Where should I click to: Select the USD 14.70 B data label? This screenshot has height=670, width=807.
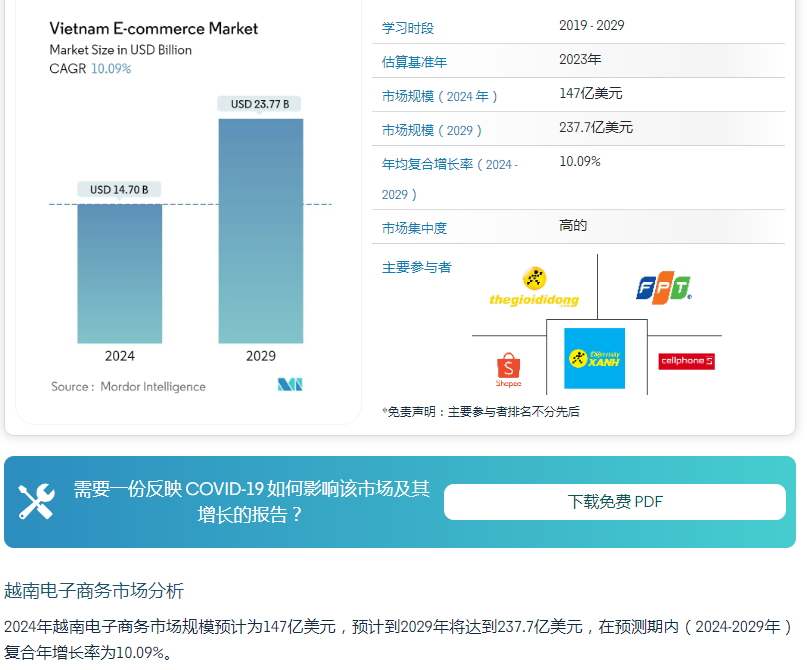tap(119, 190)
